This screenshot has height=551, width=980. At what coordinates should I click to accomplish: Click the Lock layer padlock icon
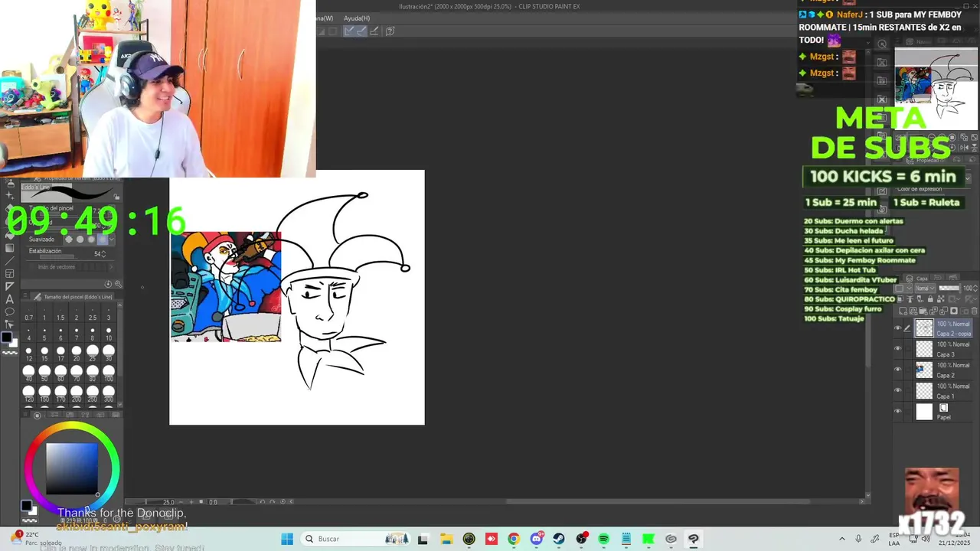(931, 298)
